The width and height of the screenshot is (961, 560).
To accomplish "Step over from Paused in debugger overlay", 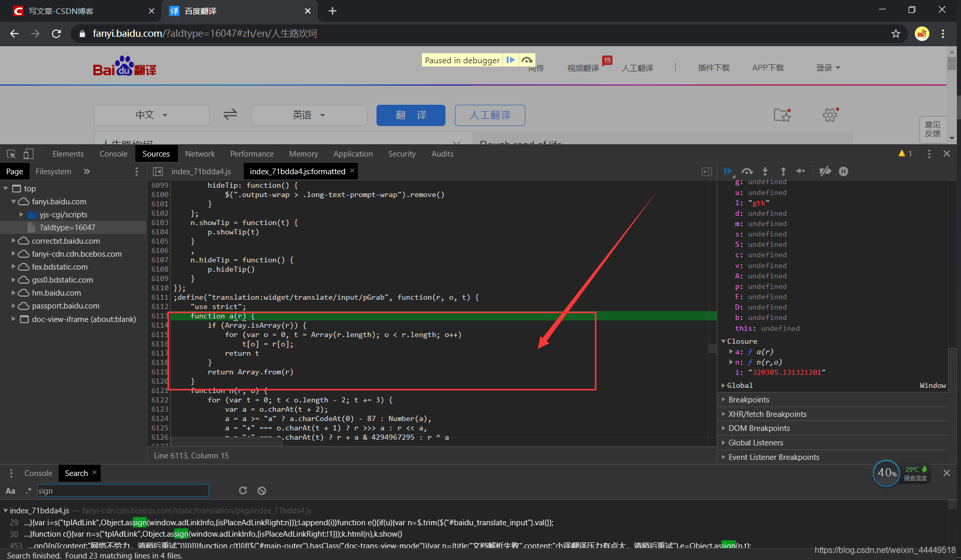I will pyautogui.click(x=527, y=60).
